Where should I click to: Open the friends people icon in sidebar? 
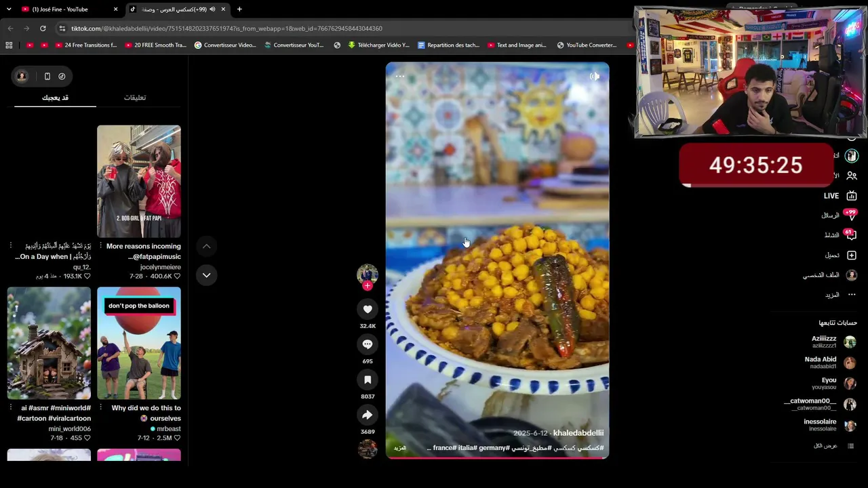[852, 176]
